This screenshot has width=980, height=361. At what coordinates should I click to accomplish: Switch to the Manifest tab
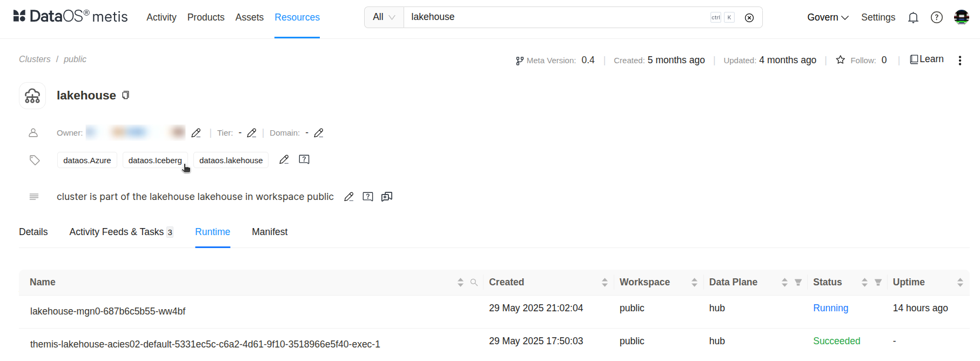pos(270,232)
